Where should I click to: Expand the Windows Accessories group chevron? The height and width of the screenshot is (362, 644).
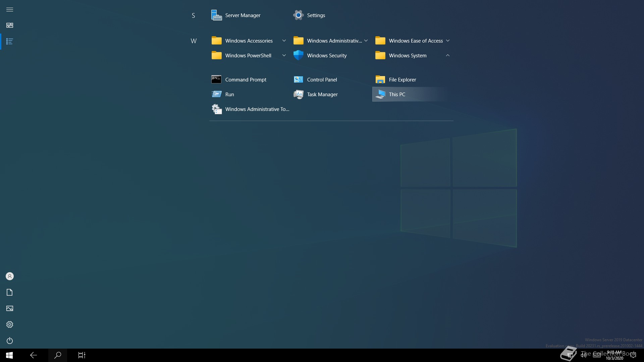click(284, 41)
